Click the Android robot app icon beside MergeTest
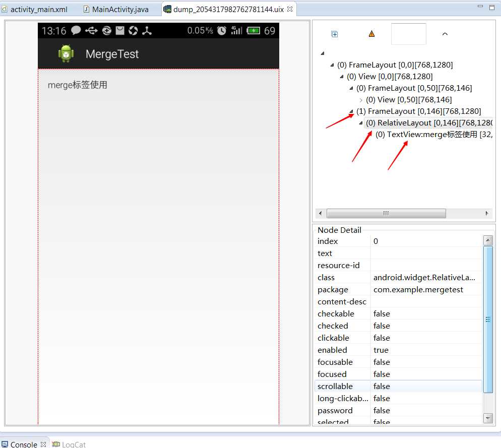 coord(66,54)
